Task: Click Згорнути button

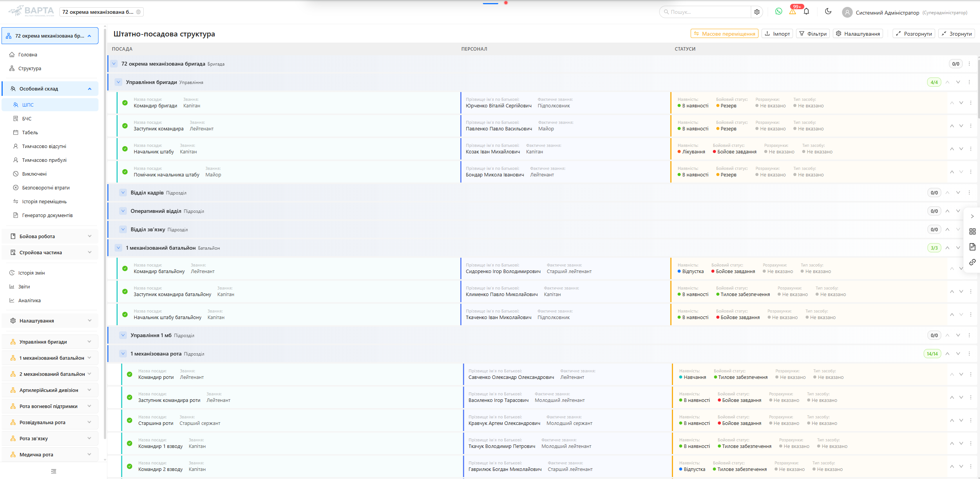Action: click(x=957, y=34)
